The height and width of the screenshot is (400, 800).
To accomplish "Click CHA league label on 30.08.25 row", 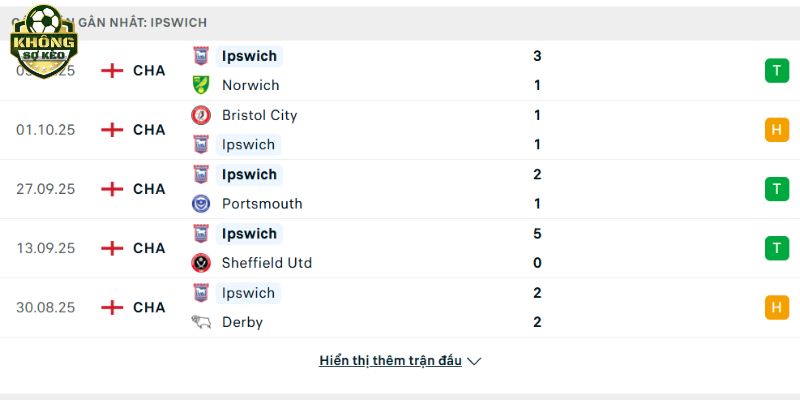I will [x=149, y=307].
